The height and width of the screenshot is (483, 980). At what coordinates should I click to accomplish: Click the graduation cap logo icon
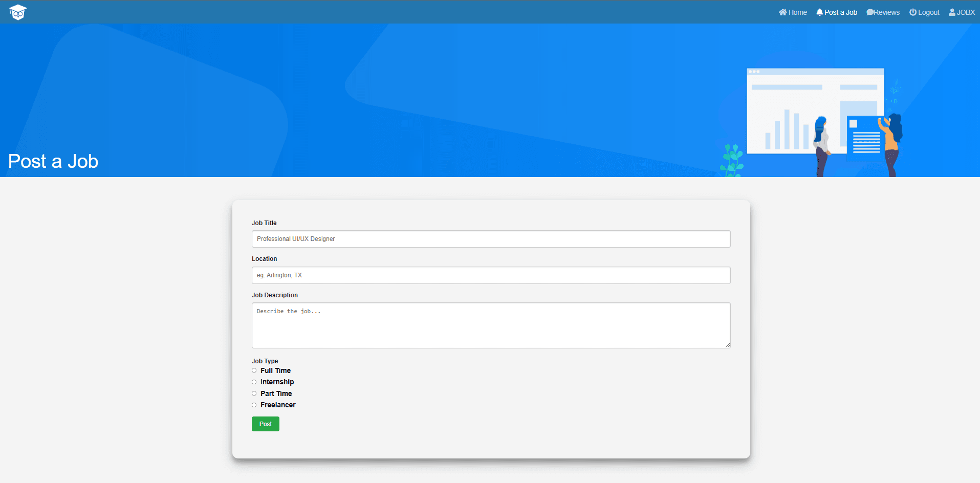(x=17, y=12)
